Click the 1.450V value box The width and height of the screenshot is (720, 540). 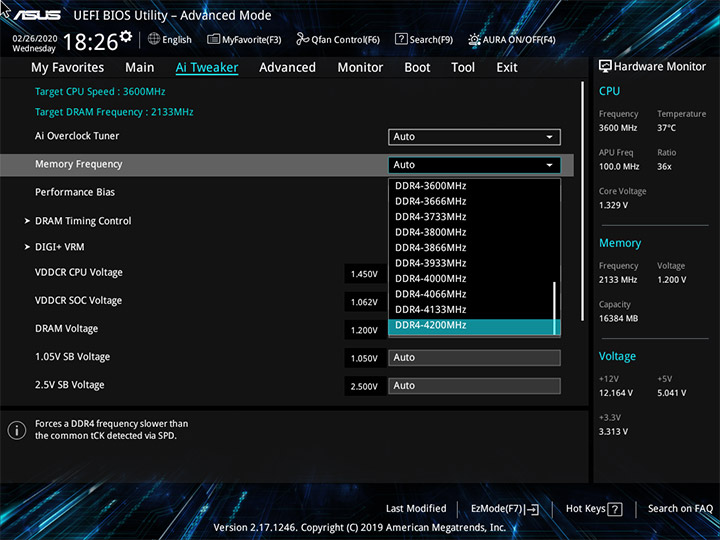(x=365, y=274)
